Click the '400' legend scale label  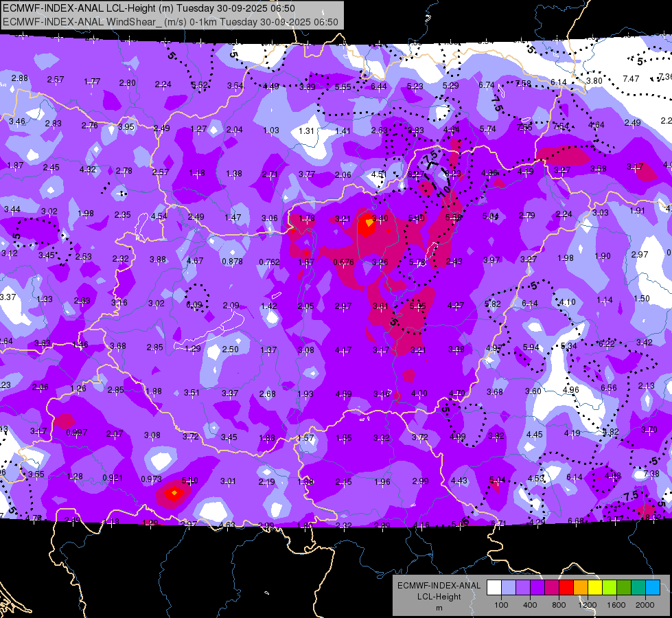coord(530,605)
